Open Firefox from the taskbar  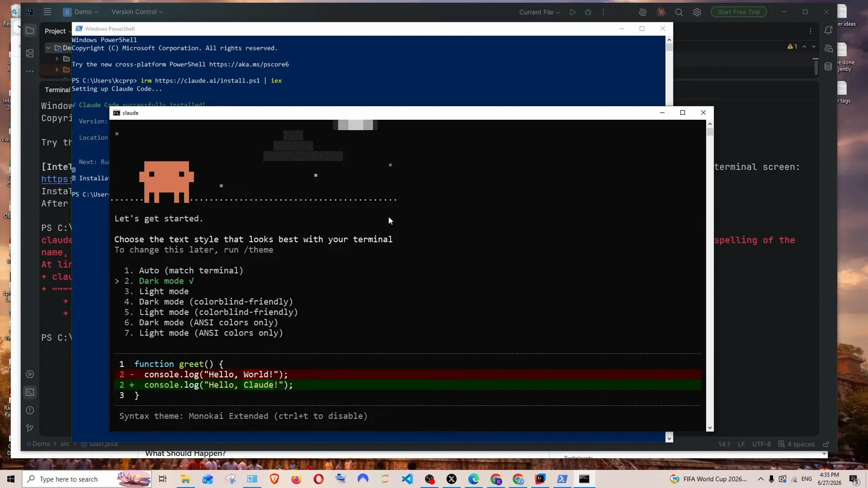tap(296, 479)
